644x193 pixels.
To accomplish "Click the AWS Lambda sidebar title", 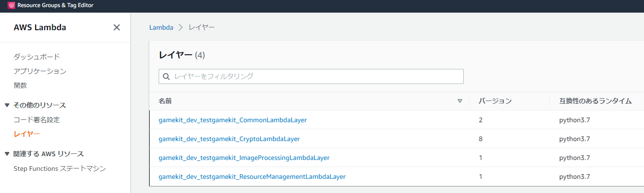I will 40,27.
